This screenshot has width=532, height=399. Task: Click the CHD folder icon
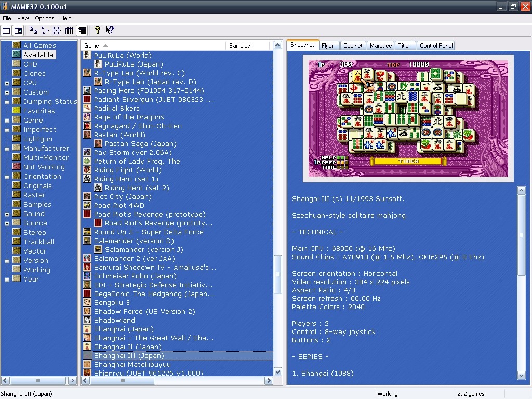tap(17, 63)
